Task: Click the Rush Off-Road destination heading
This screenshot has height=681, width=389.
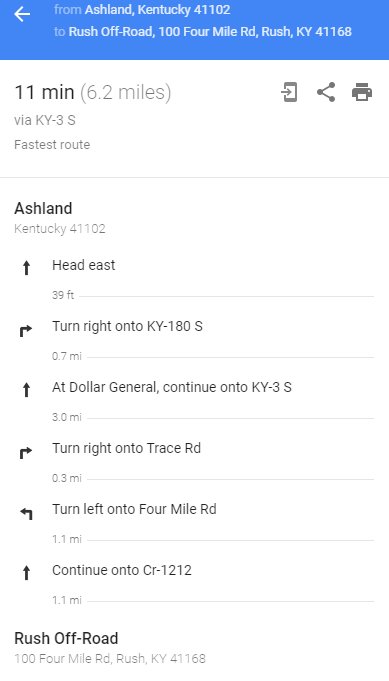Action: (66, 638)
